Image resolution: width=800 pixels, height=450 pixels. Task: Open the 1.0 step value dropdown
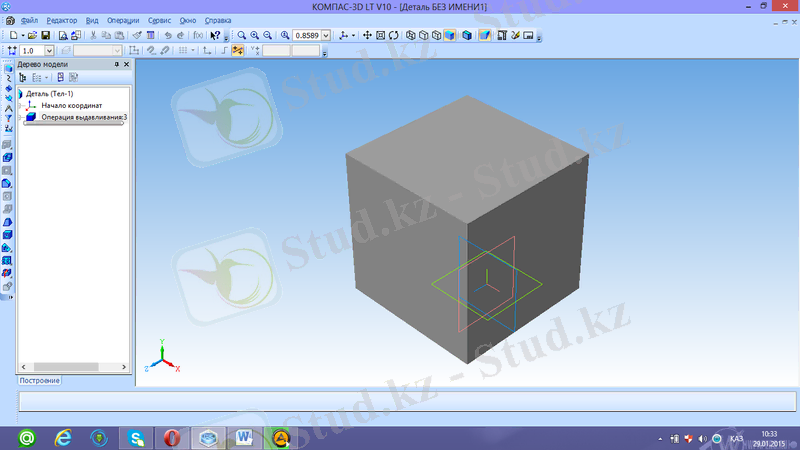coord(50,50)
